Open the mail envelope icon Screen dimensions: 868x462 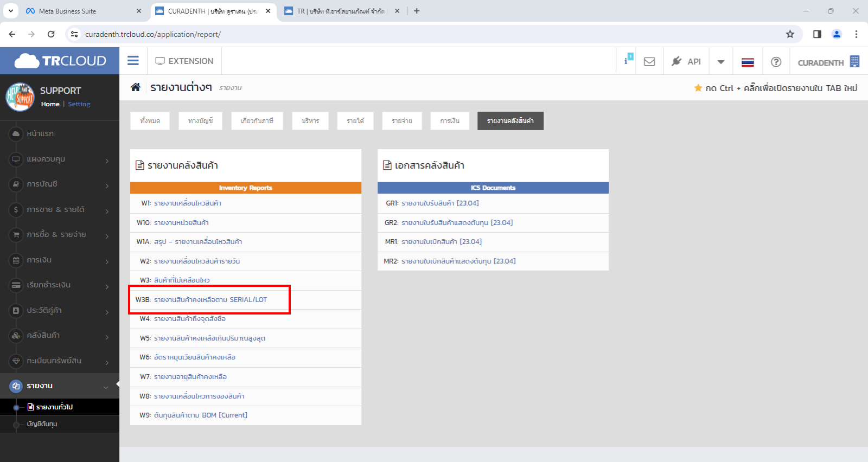coord(649,61)
